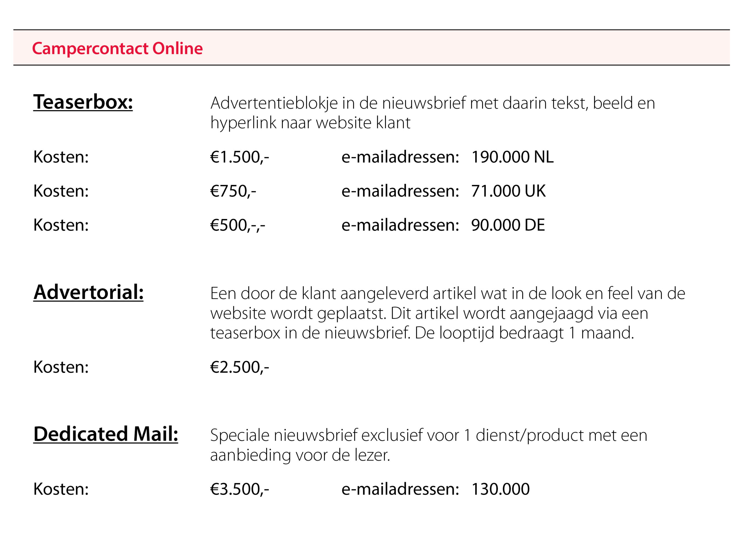
Task: Click the €3.500,- Dedicated Mail price
Action: pyautogui.click(x=239, y=489)
